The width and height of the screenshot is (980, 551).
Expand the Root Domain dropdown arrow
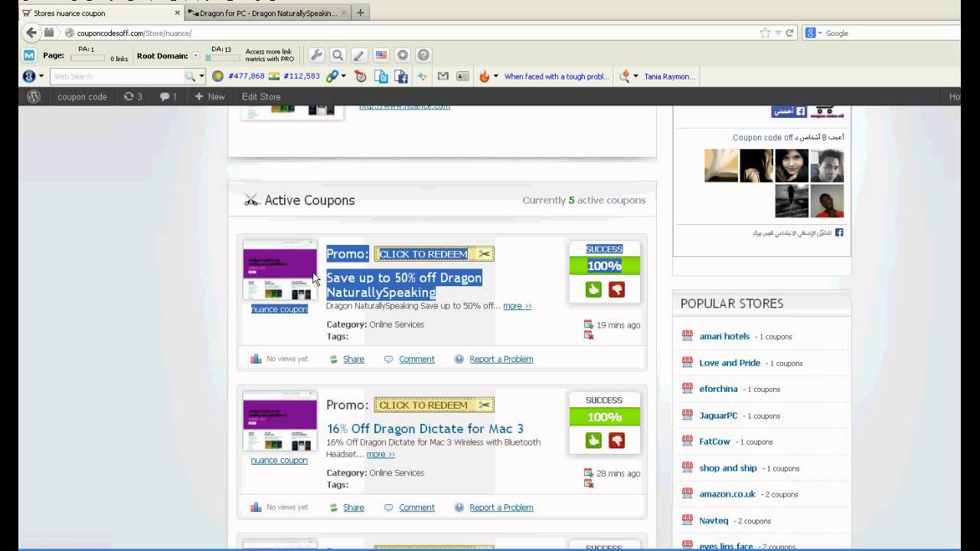point(195,56)
